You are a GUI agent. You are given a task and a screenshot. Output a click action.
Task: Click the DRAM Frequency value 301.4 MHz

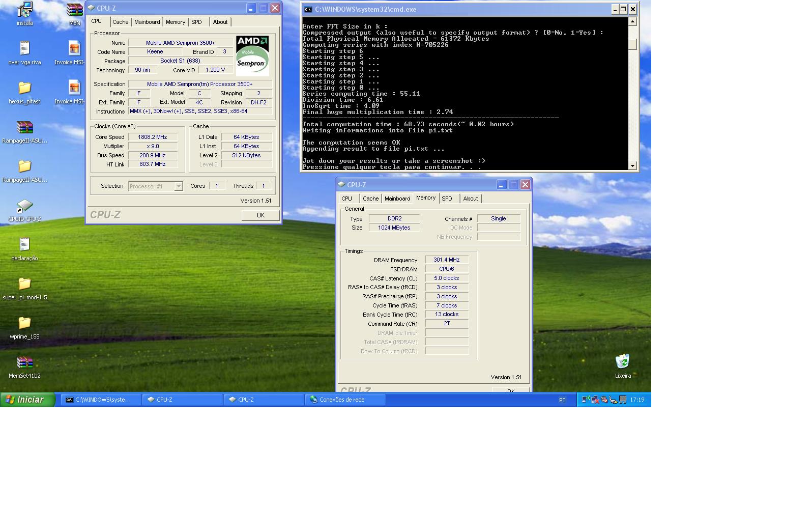pyautogui.click(x=447, y=260)
